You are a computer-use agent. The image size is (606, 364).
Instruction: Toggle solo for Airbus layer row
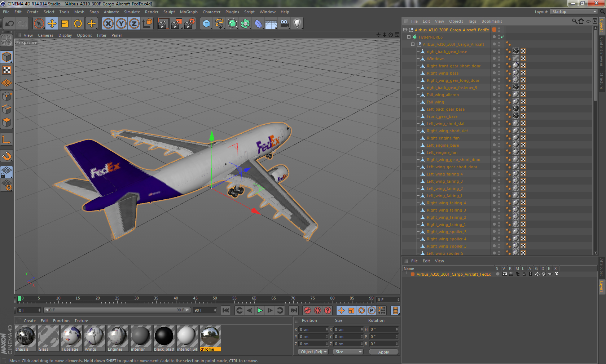497,274
